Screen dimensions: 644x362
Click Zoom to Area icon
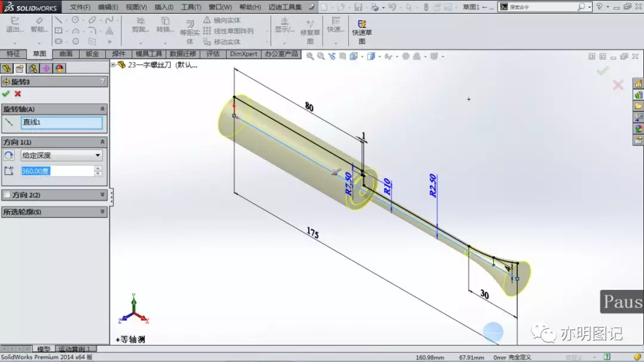pos(321,56)
